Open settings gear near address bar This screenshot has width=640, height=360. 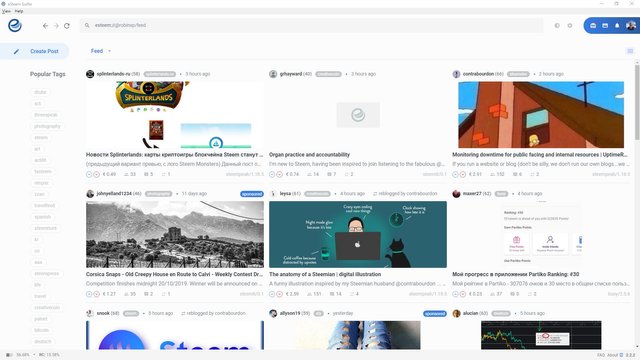pos(570,25)
